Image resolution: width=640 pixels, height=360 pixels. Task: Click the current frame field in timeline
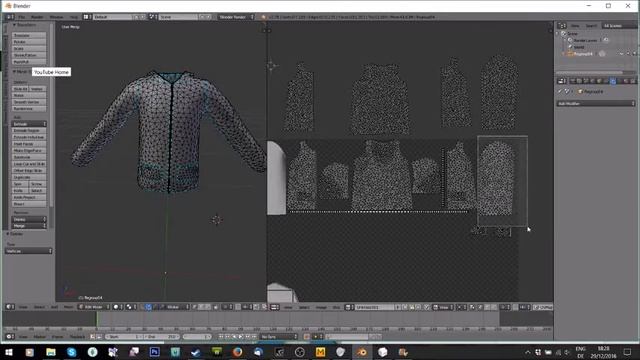[x=197, y=337]
